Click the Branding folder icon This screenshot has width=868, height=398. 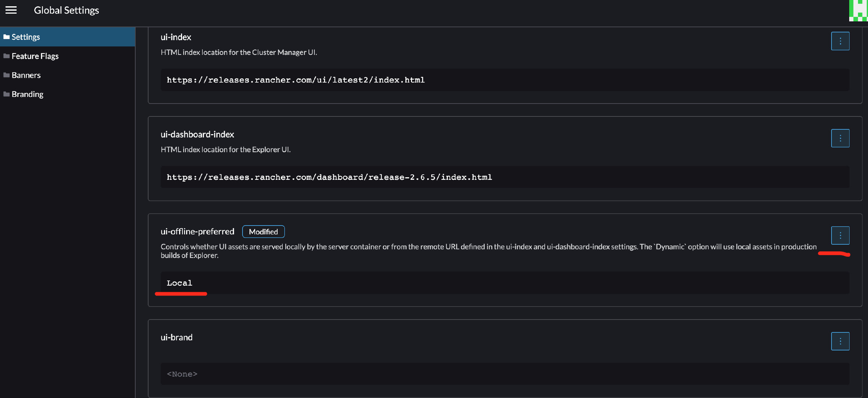(6, 94)
